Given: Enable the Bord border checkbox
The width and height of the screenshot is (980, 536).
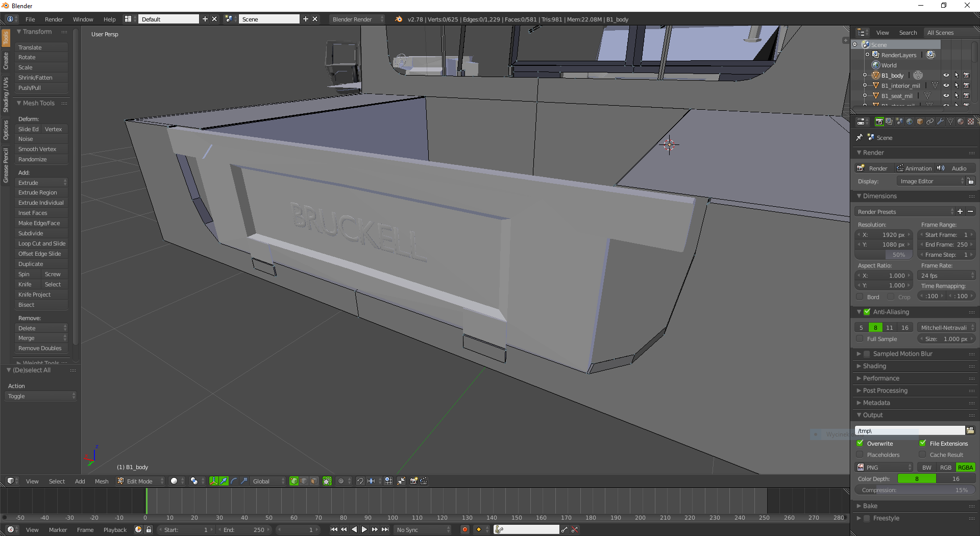Looking at the screenshot, I should (860, 297).
